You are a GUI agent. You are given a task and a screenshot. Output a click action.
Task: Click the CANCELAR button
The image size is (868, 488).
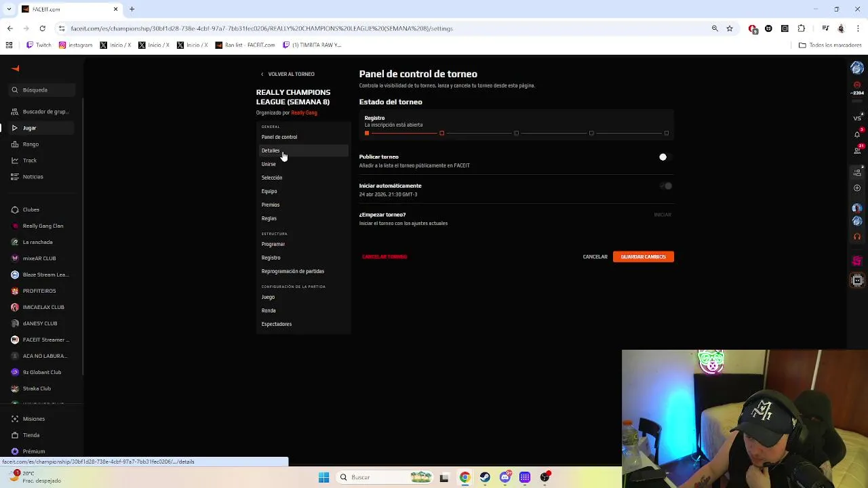595,257
